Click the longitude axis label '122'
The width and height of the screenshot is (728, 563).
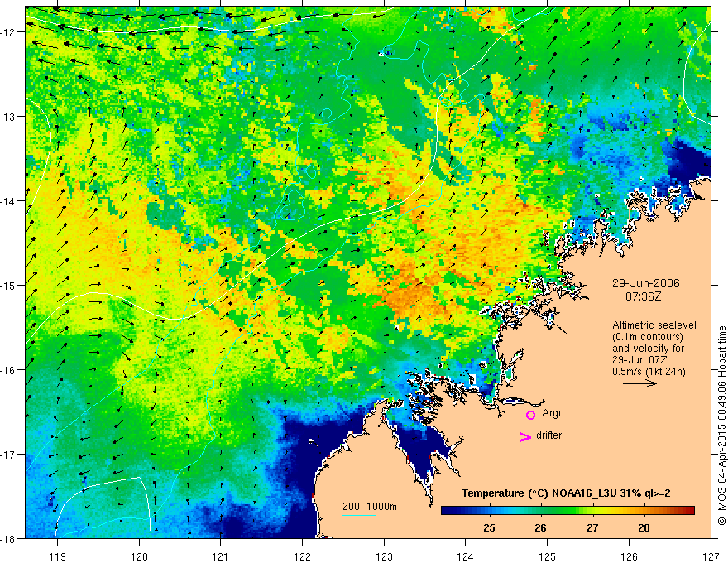302,556
